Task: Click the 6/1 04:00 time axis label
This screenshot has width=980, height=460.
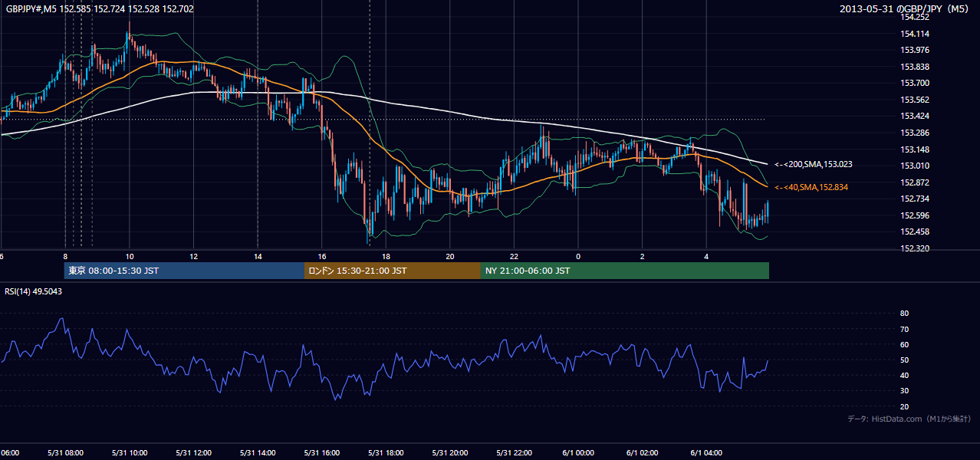Action: pos(706,453)
